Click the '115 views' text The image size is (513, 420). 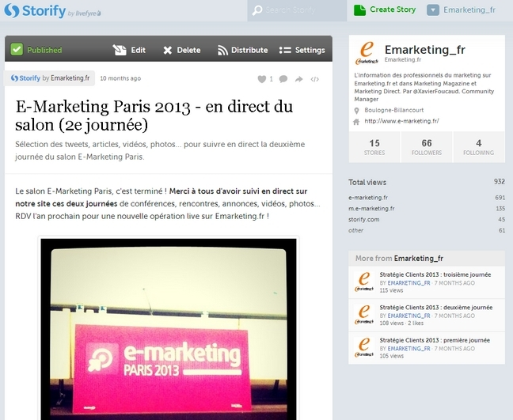click(391, 290)
